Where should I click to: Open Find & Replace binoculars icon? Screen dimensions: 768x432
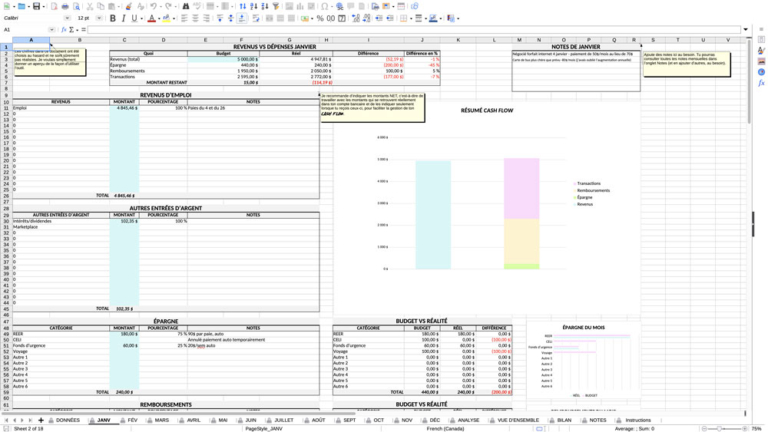186,6
